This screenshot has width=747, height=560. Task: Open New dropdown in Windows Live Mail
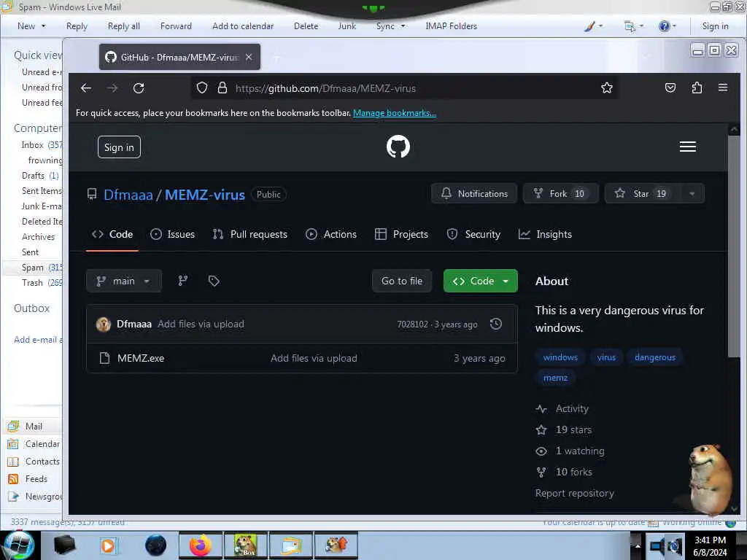(x=31, y=26)
